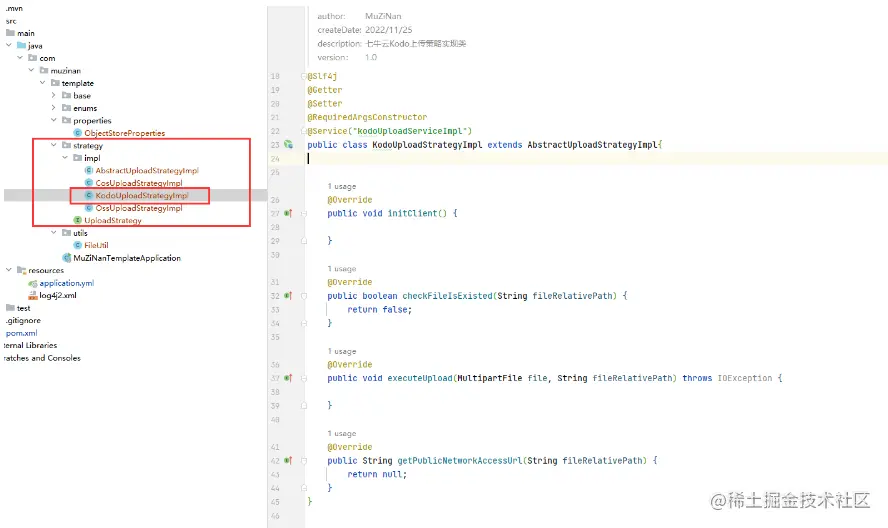Click class icon beside ObjectStoreProperties
This screenshot has height=528, width=888.
[78, 133]
